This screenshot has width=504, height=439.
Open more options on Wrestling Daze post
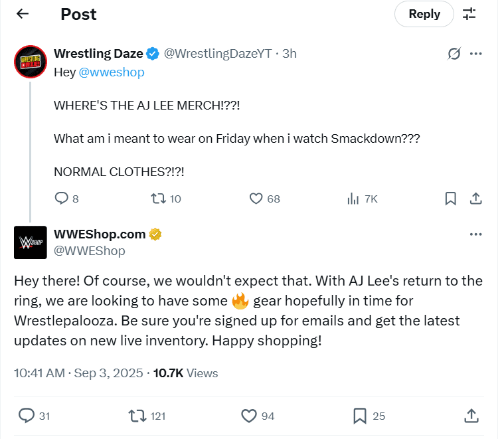[x=475, y=54]
